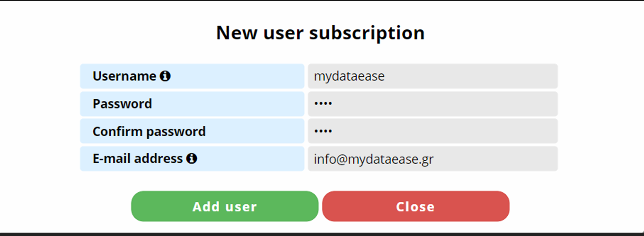Click the Confirm password label text
Image resolution: width=644 pixels, height=236 pixels.
(x=149, y=131)
